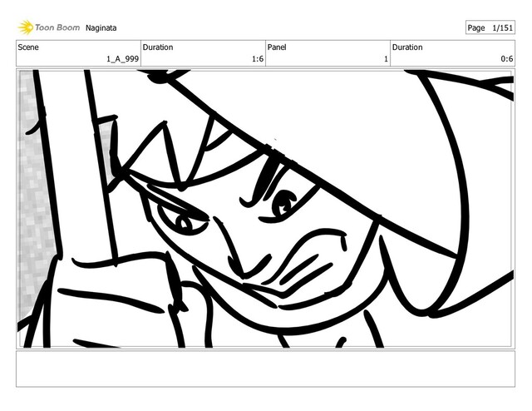Screen dimensions: 532x411
Task: Select the scene duration value 1:6
Action: tap(258, 59)
